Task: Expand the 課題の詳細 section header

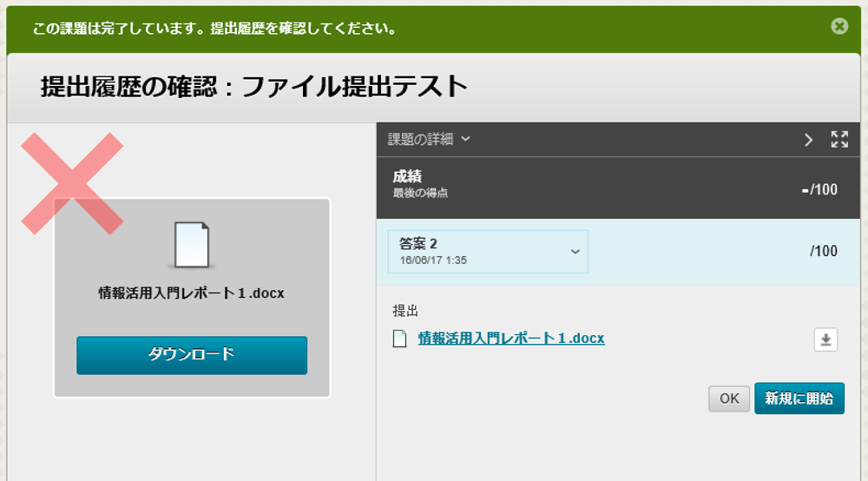Action: [429, 139]
